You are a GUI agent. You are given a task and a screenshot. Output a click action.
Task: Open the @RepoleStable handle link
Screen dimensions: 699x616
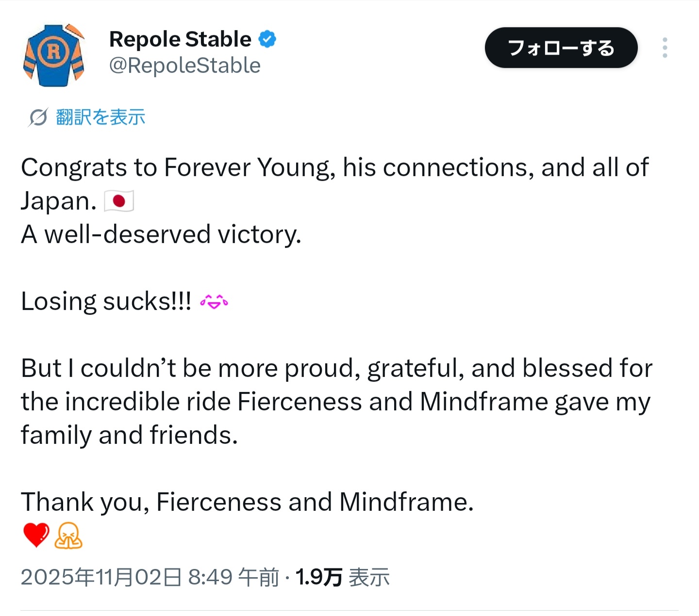click(185, 65)
